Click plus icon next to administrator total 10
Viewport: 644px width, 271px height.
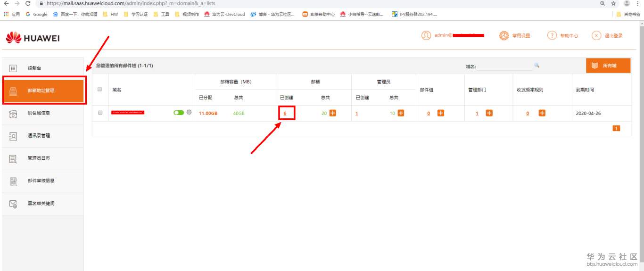[401, 113]
